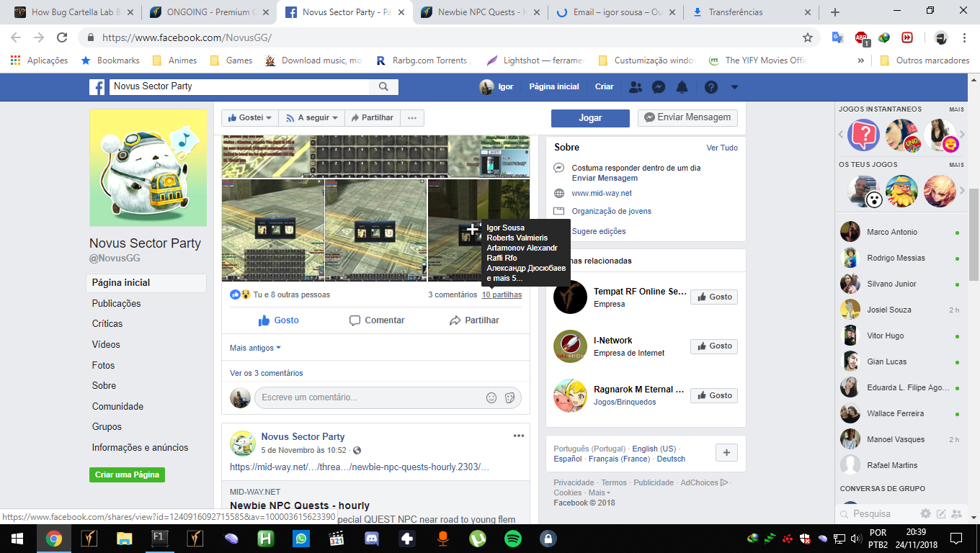
Task: Open the friend requests icon
Action: click(x=635, y=86)
